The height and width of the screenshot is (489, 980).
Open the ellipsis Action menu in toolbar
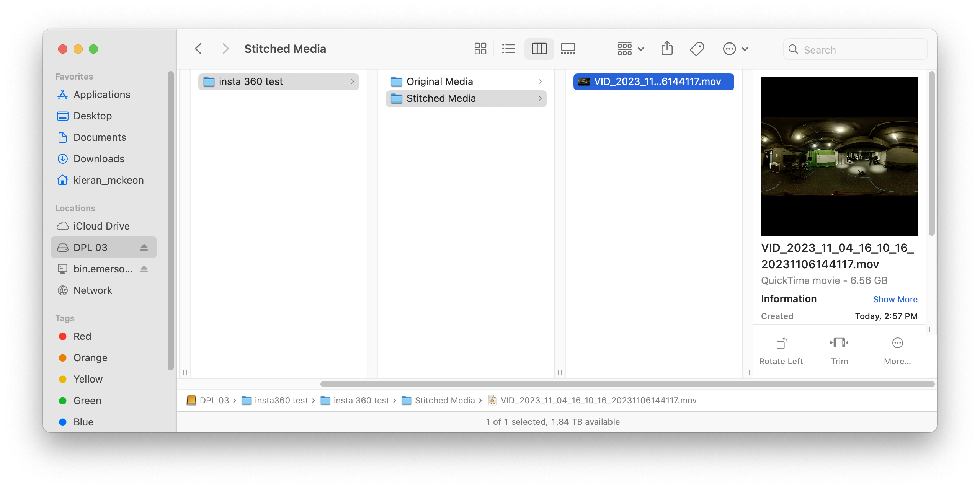click(735, 49)
